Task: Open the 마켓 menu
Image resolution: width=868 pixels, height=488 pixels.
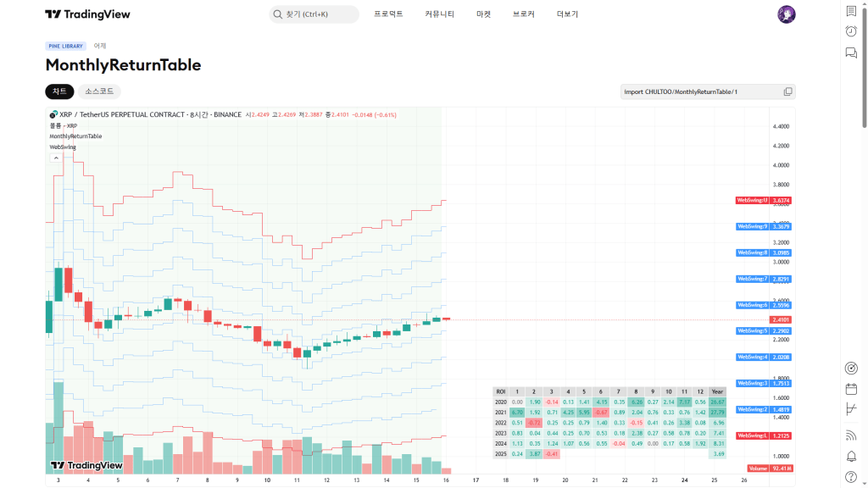Action: tap(483, 14)
